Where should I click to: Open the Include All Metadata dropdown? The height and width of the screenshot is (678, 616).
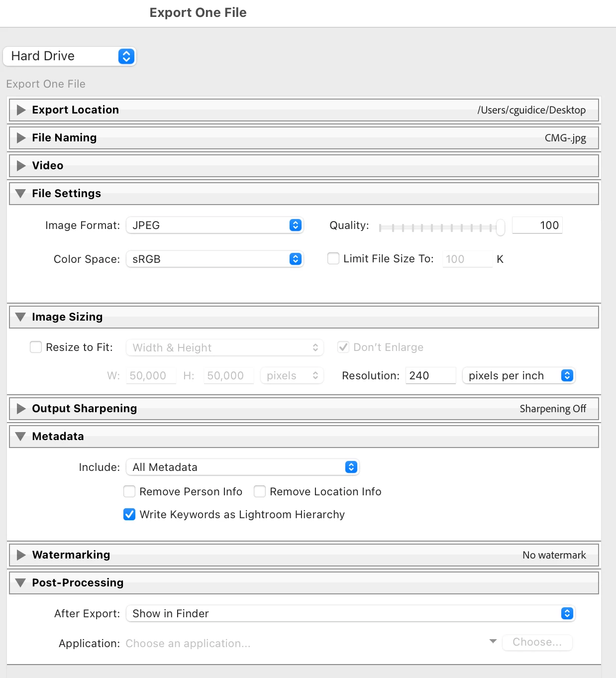(242, 467)
